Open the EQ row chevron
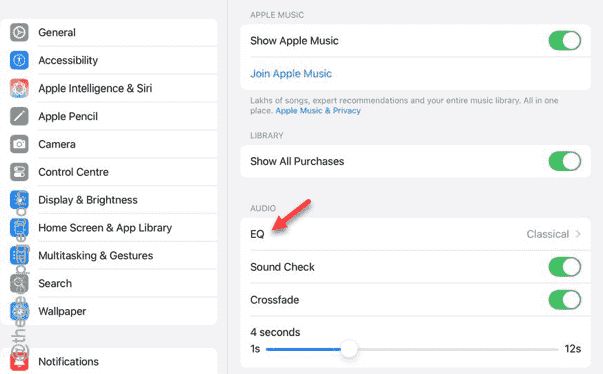 pos(578,234)
